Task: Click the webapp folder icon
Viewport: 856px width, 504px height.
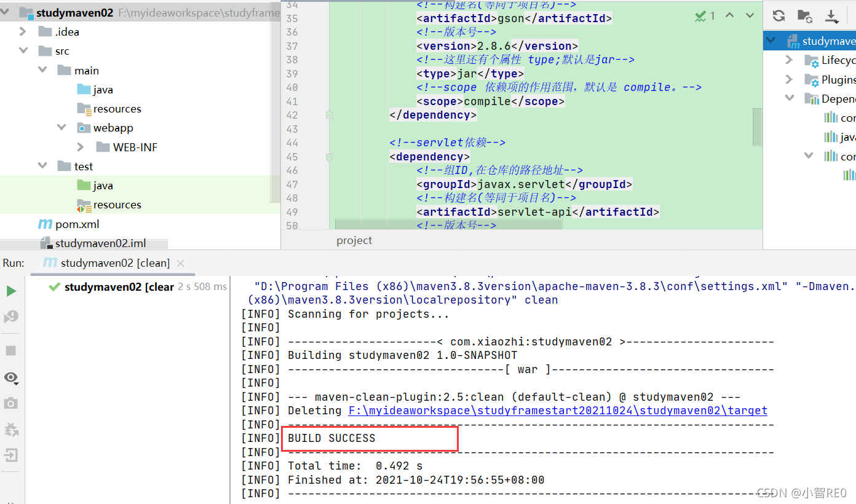Action: pos(84,128)
